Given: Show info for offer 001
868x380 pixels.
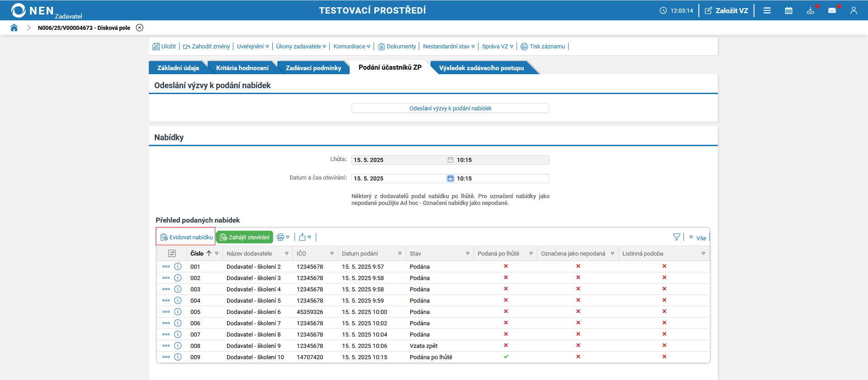Looking at the screenshot, I should click(178, 266).
